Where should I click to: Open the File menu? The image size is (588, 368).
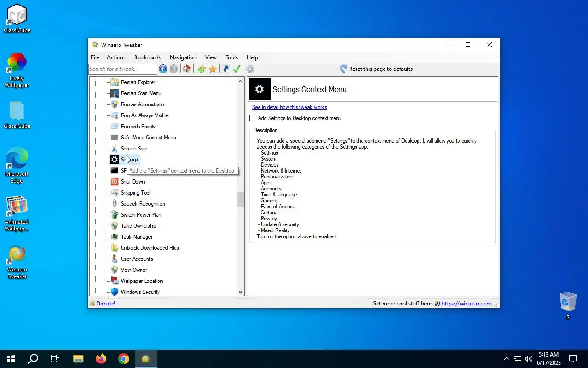tap(95, 57)
